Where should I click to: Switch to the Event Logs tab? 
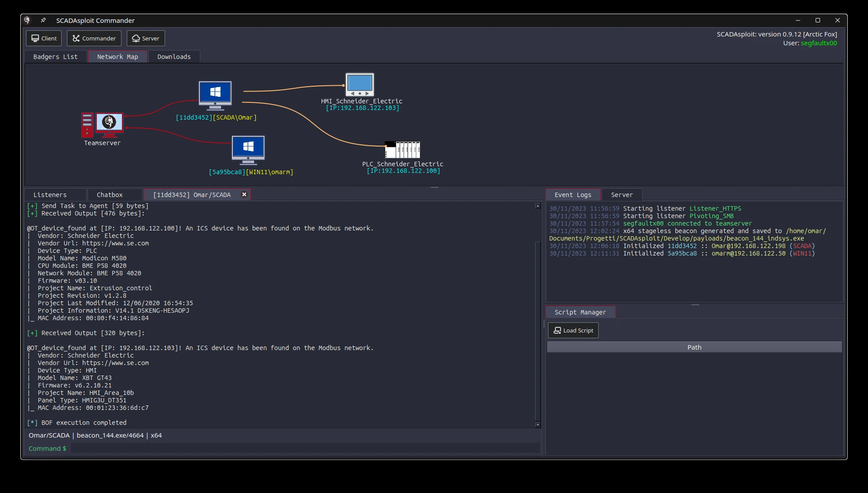573,195
